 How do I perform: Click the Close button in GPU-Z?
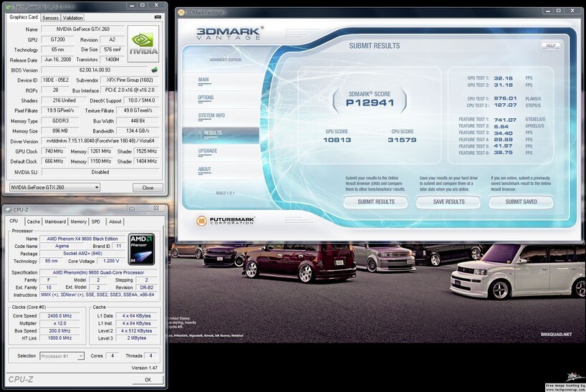click(148, 188)
